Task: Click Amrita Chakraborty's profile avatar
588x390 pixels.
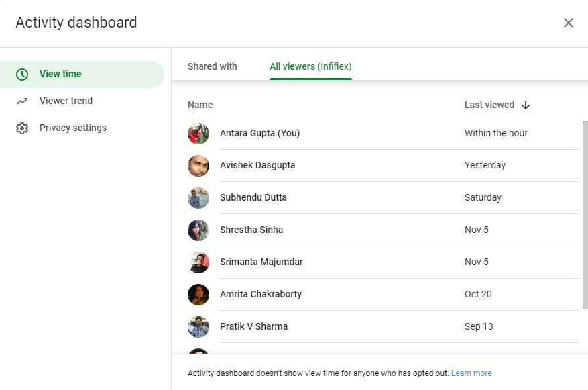Action: tap(198, 295)
